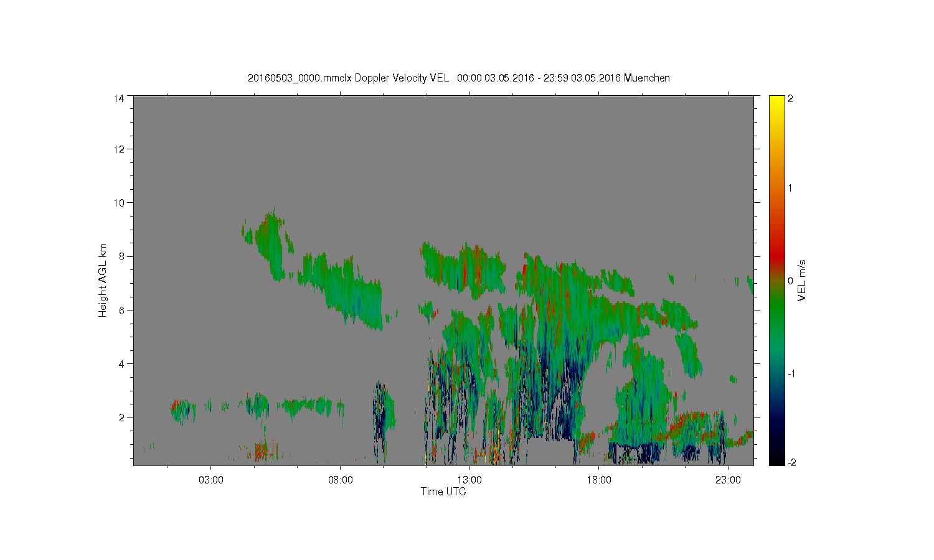Click the height tick label 4

click(121, 363)
